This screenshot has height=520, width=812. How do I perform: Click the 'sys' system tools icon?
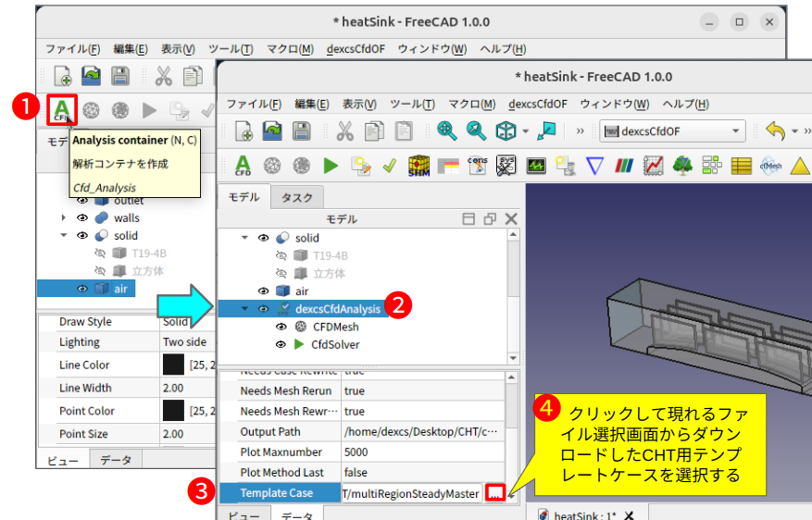tap(506, 166)
